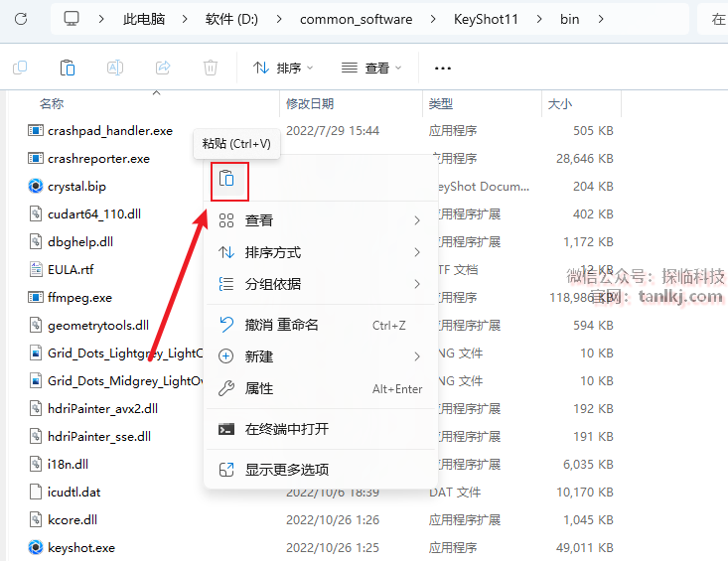This screenshot has height=565, width=728.
Task: Go to KeyShot11 in the breadcrumb
Action: (486, 19)
